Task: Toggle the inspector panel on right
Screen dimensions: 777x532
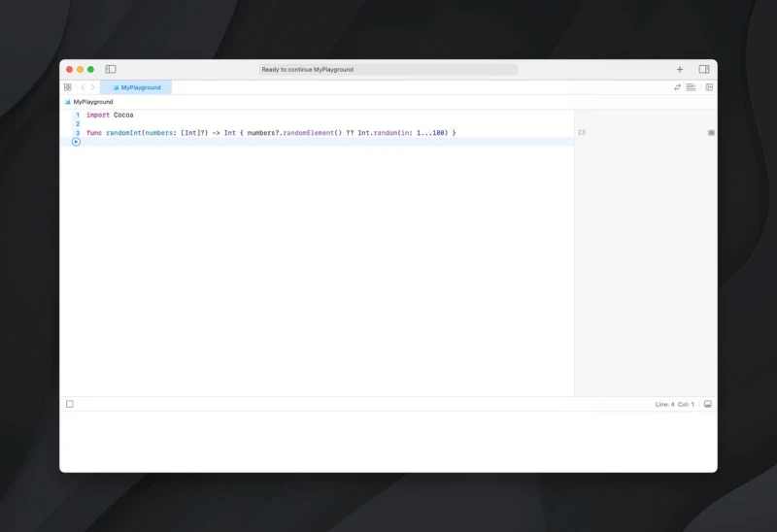Action: (x=704, y=70)
